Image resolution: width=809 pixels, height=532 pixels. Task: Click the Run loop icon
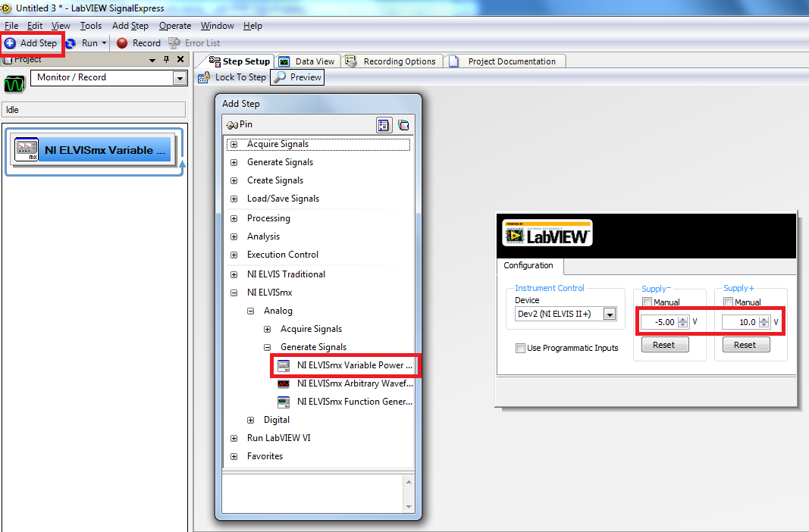(71, 43)
